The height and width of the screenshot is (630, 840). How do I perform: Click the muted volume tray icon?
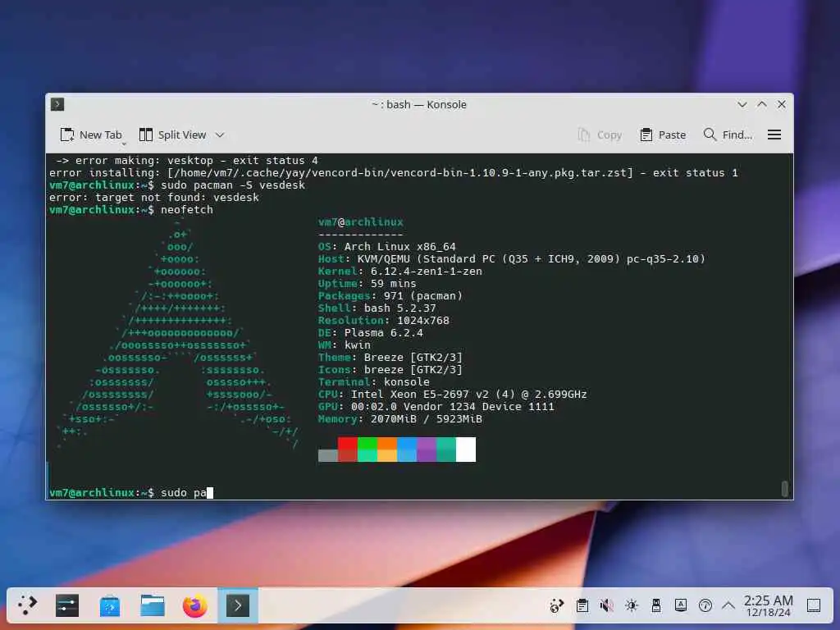(x=606, y=605)
